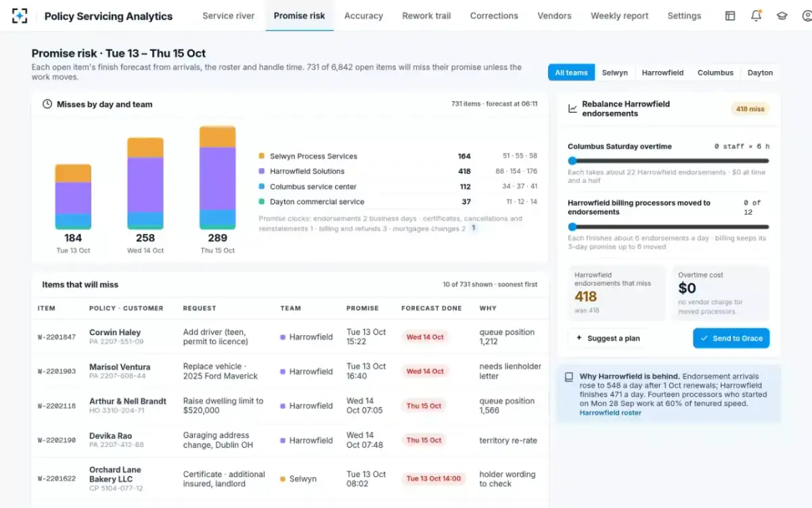Open the Vendors tab
The width and height of the screenshot is (812, 508).
pos(554,16)
